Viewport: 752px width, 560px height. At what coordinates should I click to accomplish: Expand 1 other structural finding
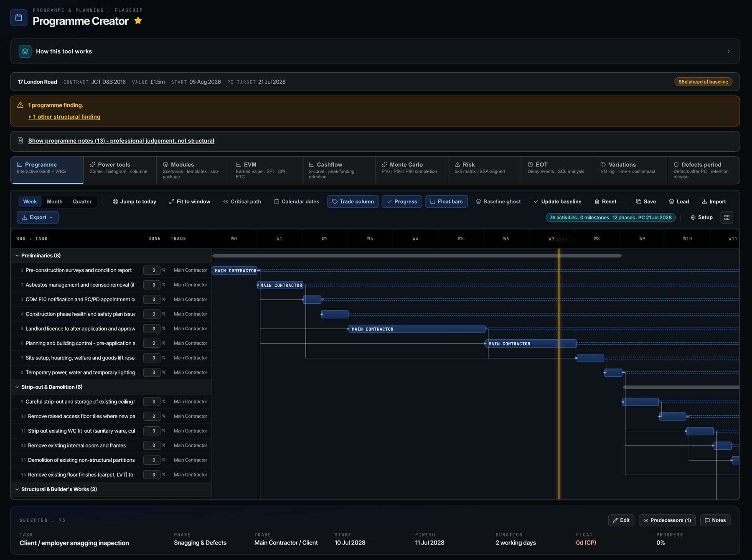point(64,117)
